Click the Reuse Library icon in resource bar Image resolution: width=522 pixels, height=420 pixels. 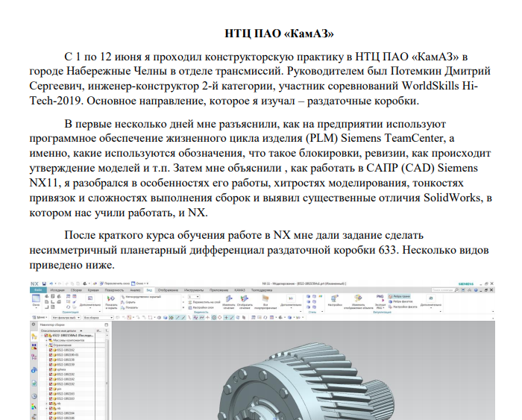(x=34, y=370)
